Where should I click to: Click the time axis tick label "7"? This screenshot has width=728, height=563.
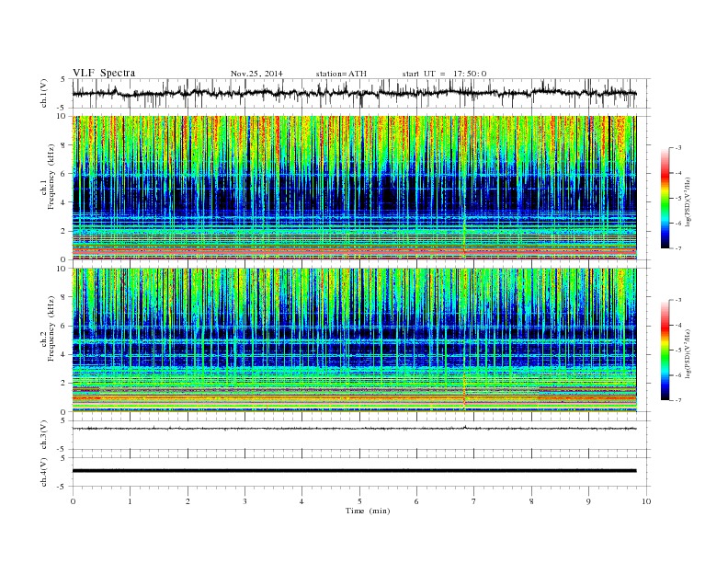pyautogui.click(x=474, y=501)
